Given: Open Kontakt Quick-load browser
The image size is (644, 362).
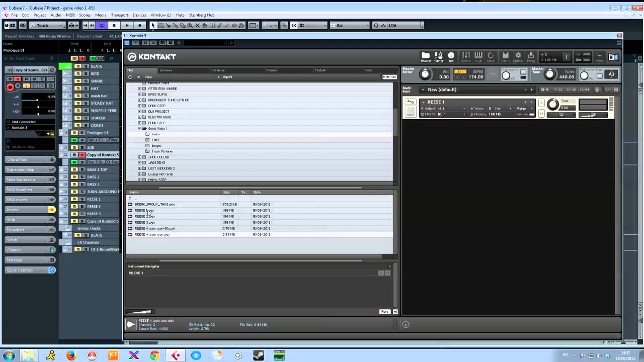Looking at the screenshot, I should pos(491,57).
